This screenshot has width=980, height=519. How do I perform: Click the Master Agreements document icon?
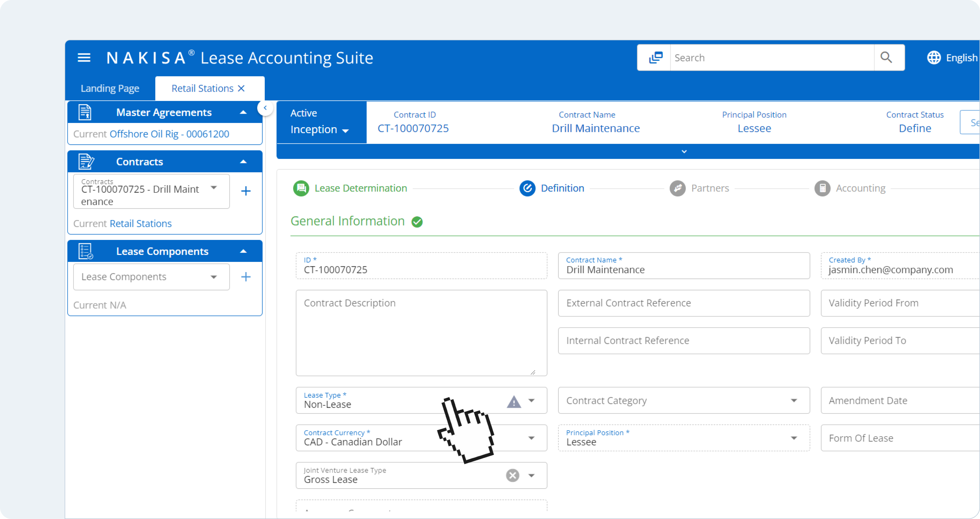click(x=85, y=112)
